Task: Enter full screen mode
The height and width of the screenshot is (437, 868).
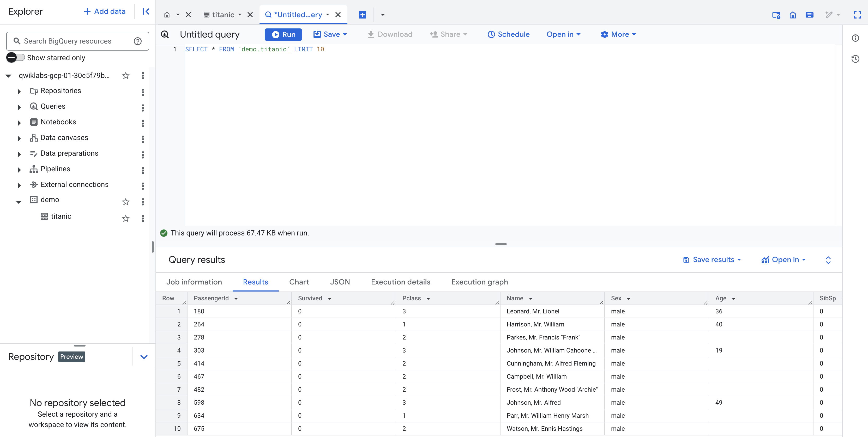Action: (858, 15)
